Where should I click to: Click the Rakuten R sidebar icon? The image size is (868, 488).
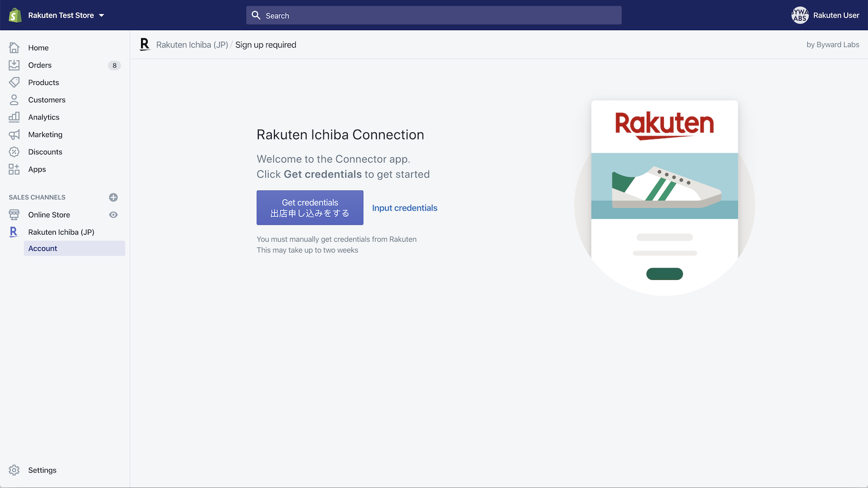14,232
